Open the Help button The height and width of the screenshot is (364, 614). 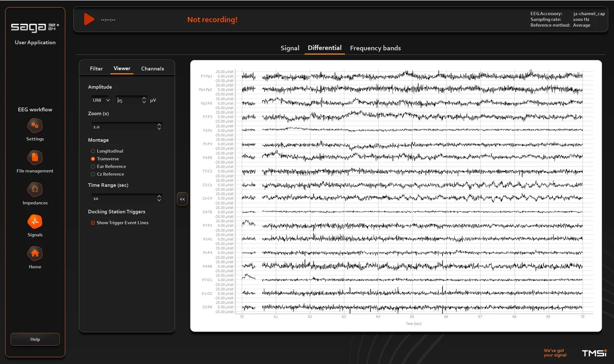35,339
